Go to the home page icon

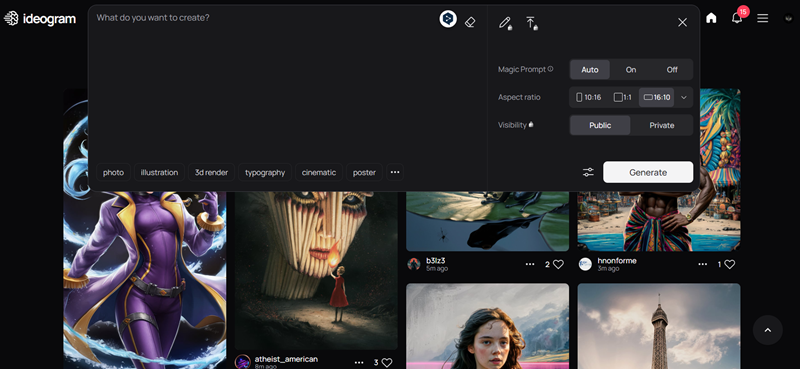pyautogui.click(x=711, y=18)
